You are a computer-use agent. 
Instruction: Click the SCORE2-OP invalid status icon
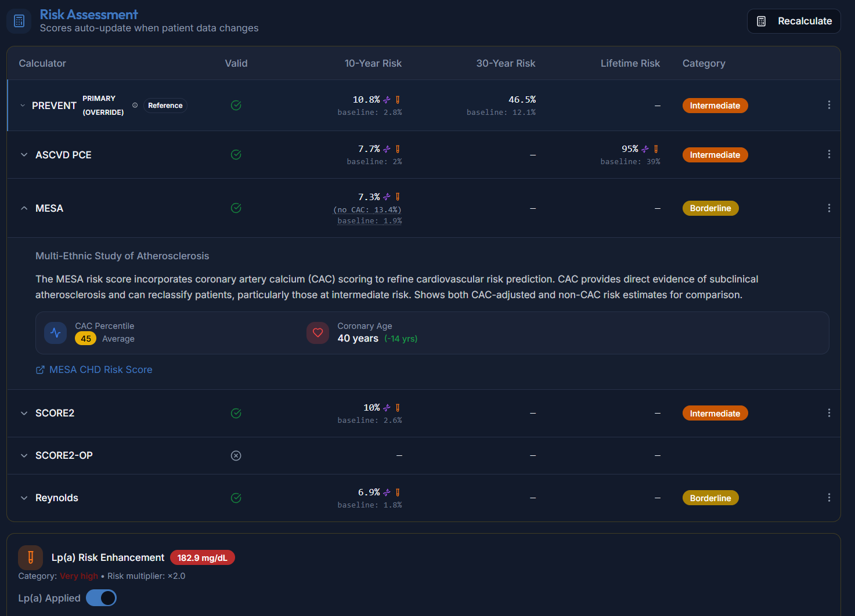(x=236, y=455)
